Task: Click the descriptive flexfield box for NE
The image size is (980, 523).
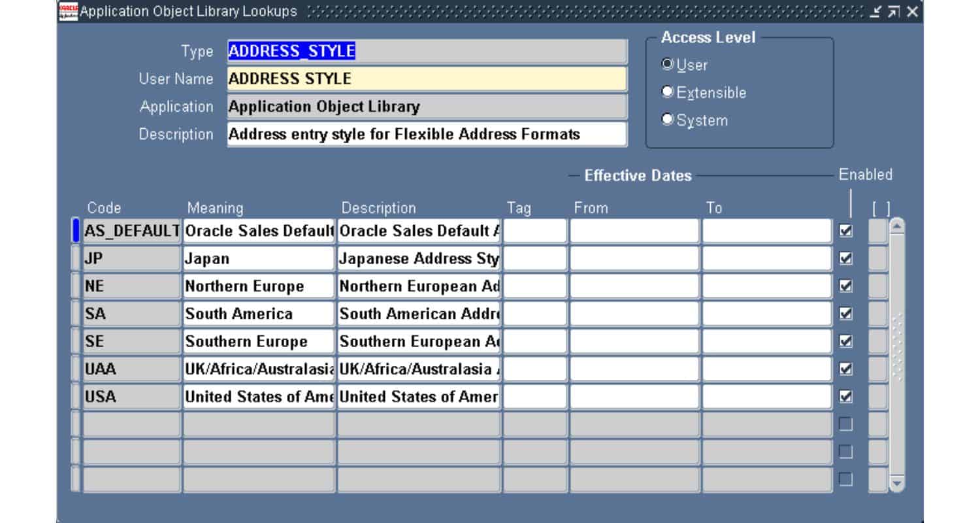Action: 878,286
